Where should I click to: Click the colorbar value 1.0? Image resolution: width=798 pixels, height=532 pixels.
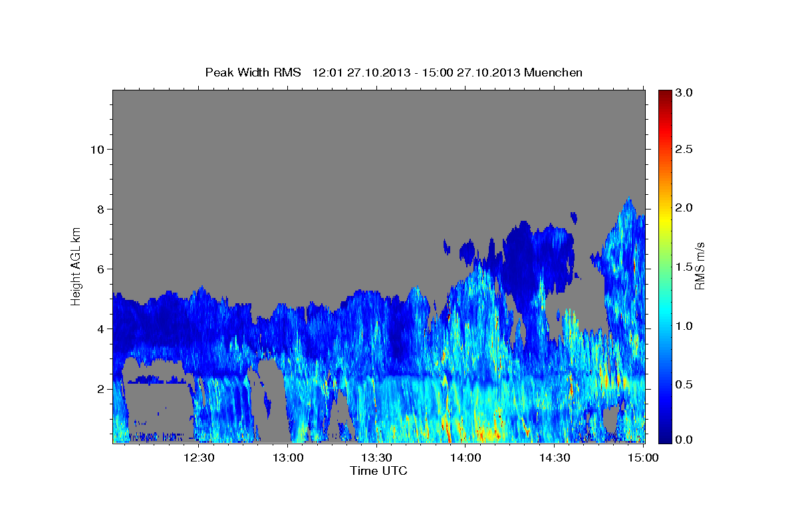click(x=683, y=326)
